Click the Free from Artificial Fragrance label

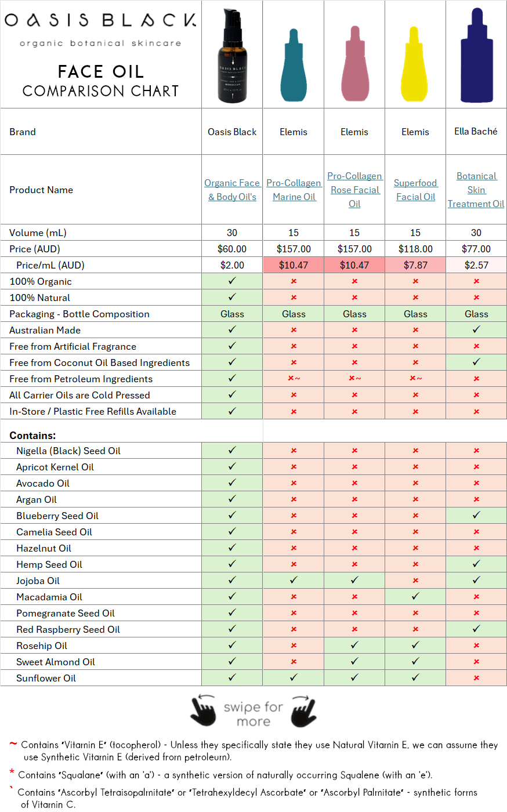[73, 346]
